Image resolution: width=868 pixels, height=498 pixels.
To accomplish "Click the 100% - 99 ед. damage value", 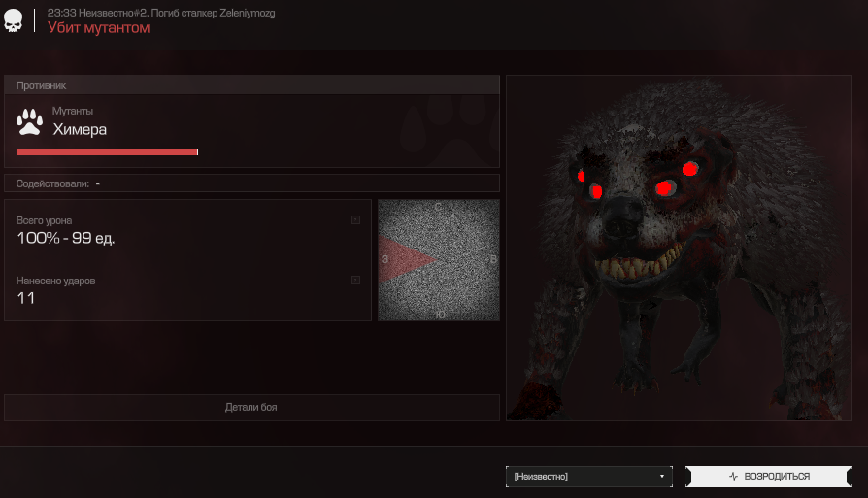I will point(66,238).
